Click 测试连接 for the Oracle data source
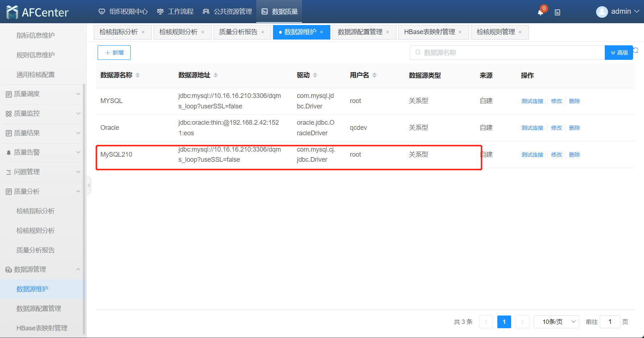This screenshot has width=644, height=338. coord(532,128)
